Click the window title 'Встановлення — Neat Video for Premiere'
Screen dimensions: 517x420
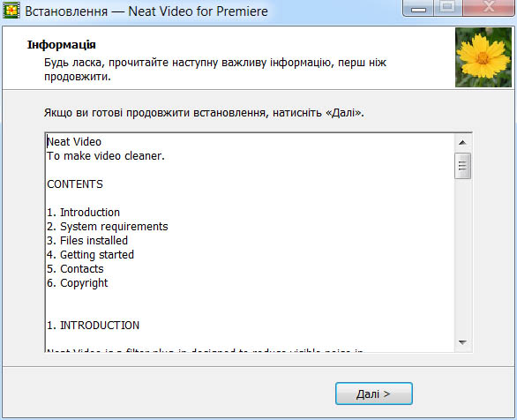click(x=146, y=11)
